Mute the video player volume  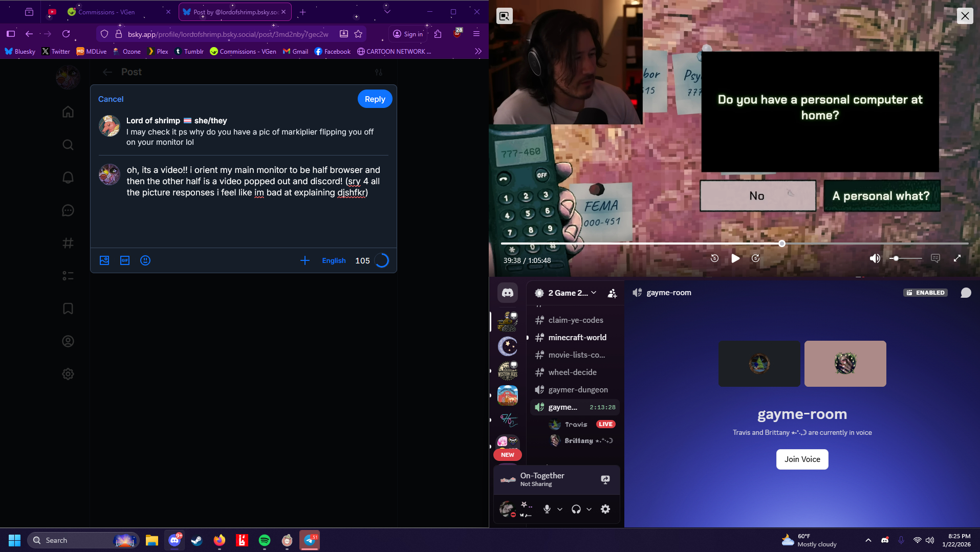(x=875, y=258)
